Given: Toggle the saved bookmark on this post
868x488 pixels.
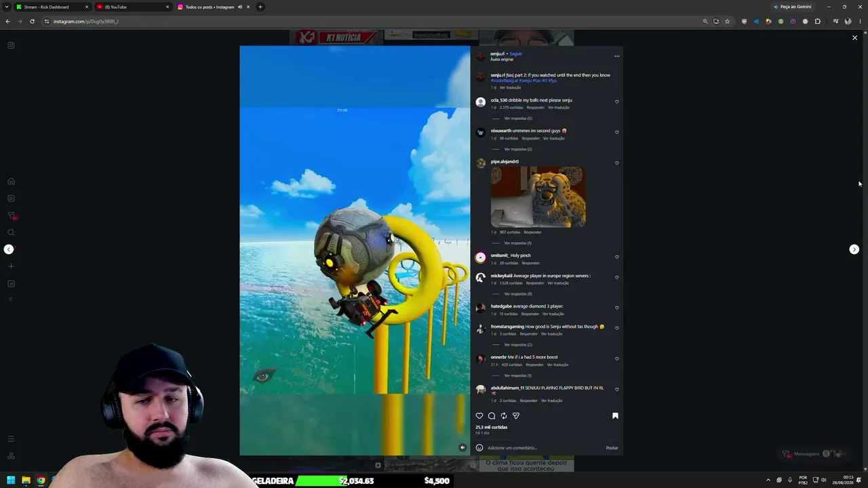Looking at the screenshot, I should (615, 415).
